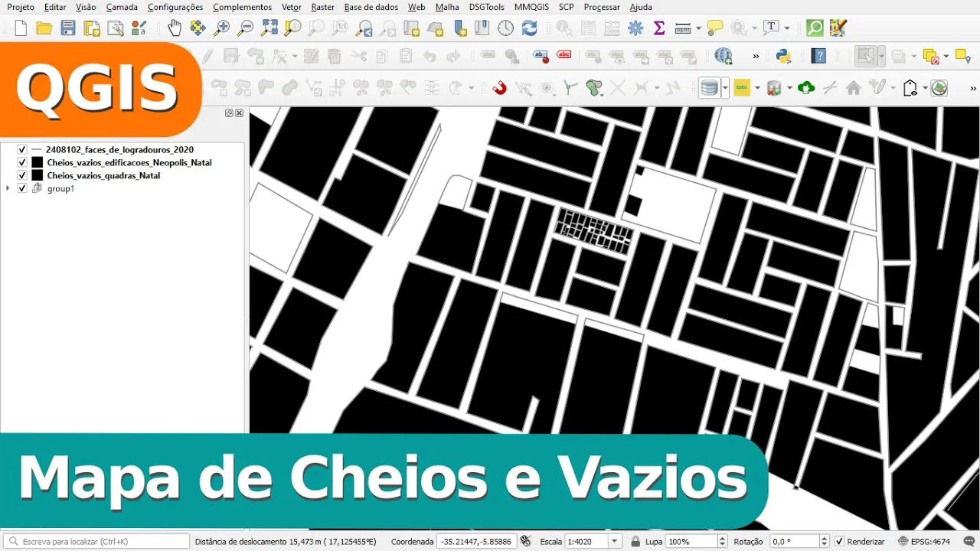Open the Raster menu

(322, 7)
